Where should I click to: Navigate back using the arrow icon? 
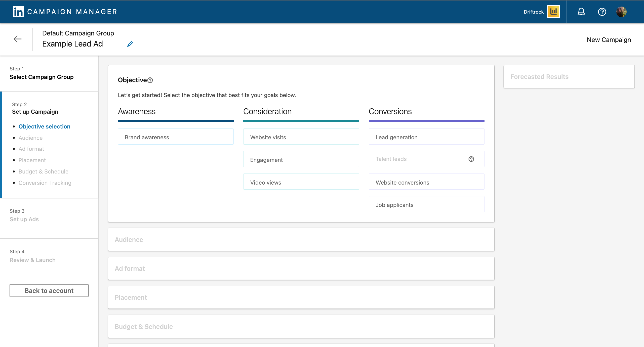pos(17,39)
